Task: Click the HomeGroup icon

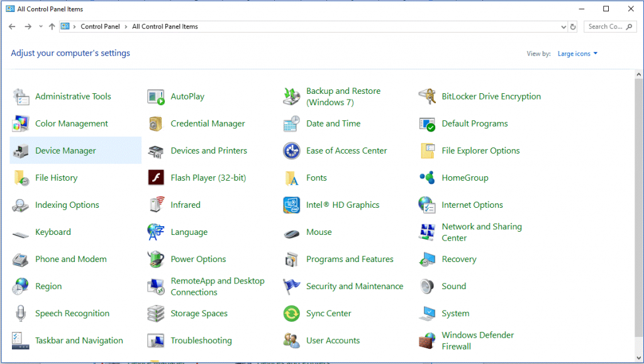Action: click(x=427, y=178)
